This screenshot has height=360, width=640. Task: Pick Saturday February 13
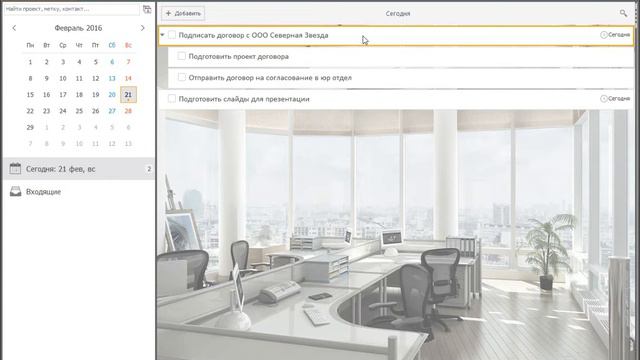click(112, 78)
